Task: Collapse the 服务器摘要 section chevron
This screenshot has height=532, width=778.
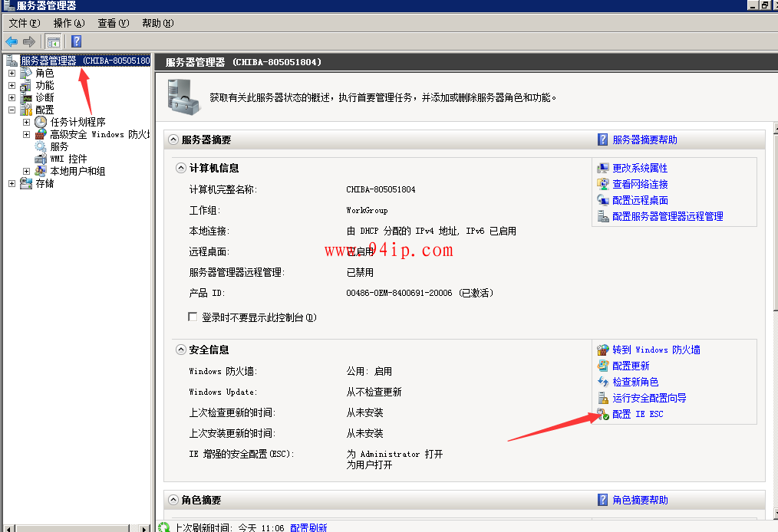Action: pos(173,140)
